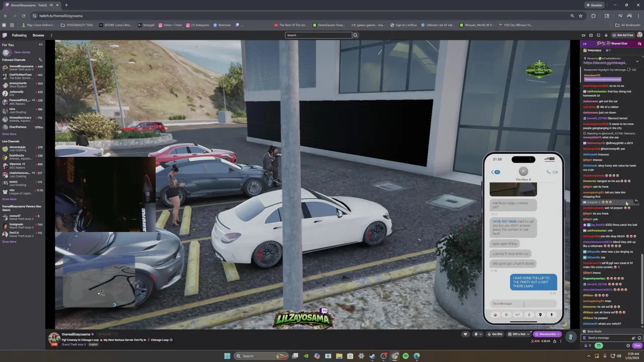Click the Get Ad-Free button
Viewport: 644px width, 362px height.
[623, 35]
